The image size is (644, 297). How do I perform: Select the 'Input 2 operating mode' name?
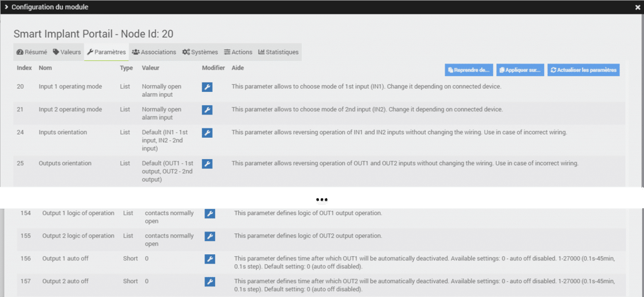pyautogui.click(x=70, y=109)
